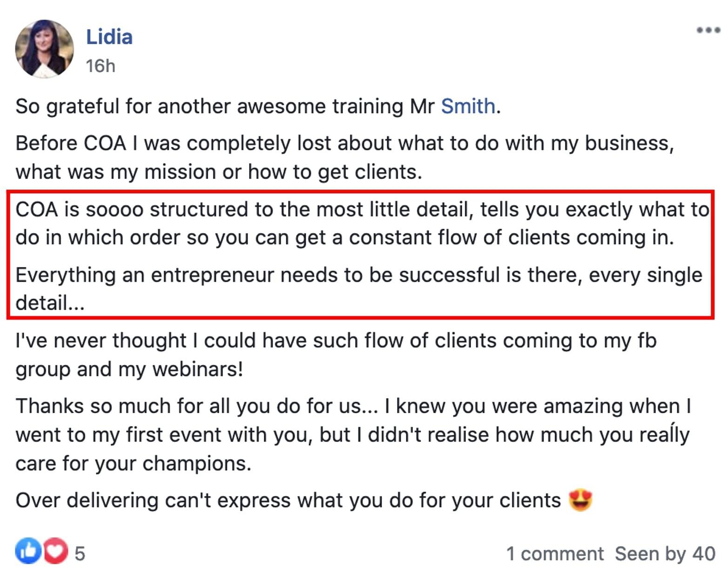This screenshot has height=585, width=728.
Task: Click the Thanks so much paragraph
Action: [353, 435]
